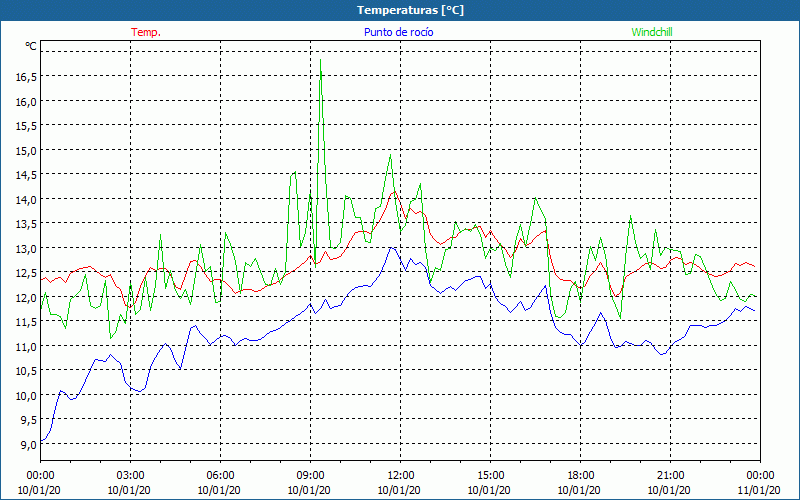Click the 14,5 y-axis value
The image size is (800, 500).
coord(27,174)
